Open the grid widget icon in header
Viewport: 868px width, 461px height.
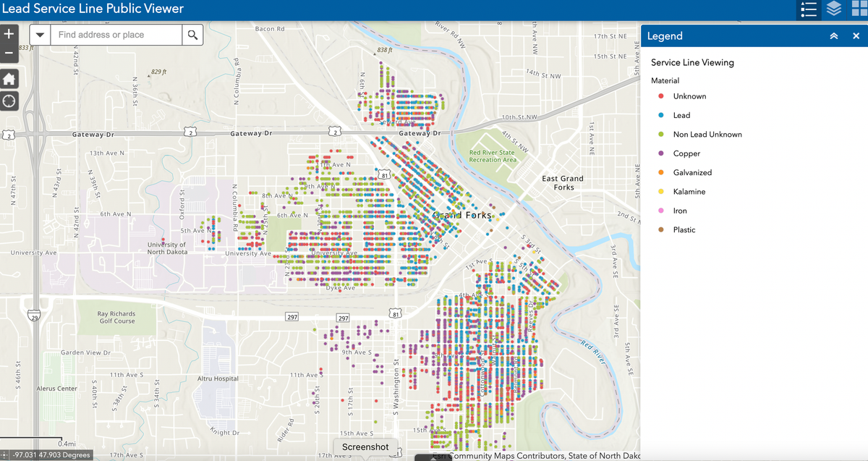(x=858, y=10)
